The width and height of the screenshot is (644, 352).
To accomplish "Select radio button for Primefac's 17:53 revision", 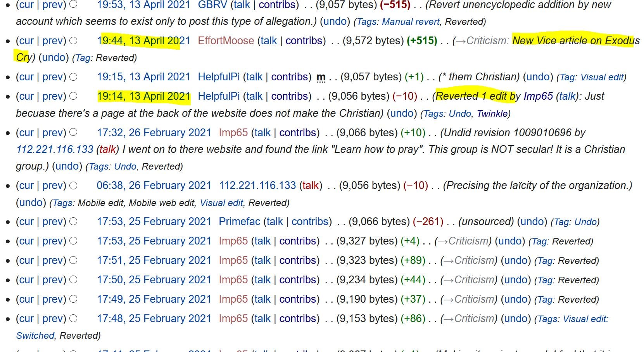I will pos(73,222).
